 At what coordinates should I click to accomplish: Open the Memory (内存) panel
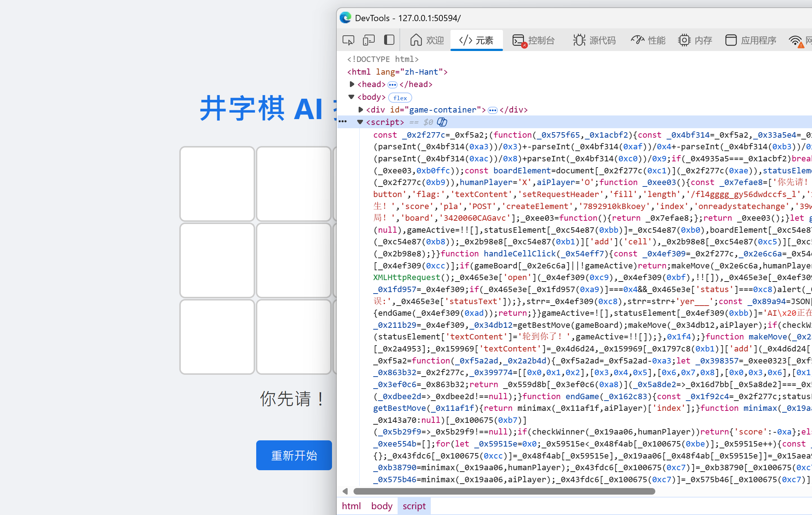pos(695,40)
